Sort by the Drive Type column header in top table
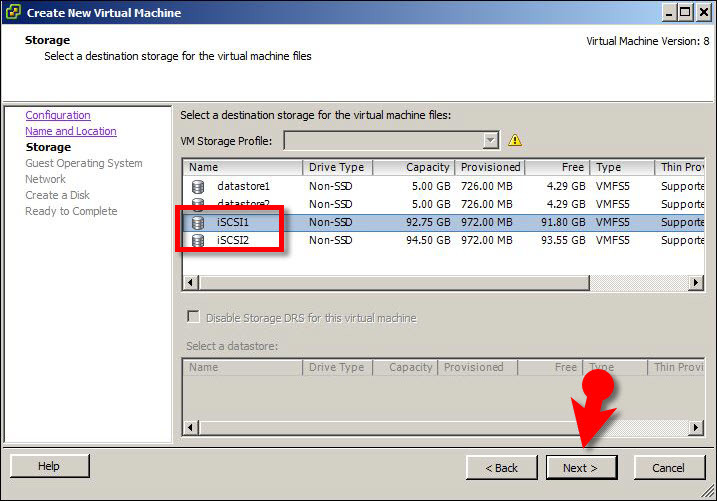 pos(337,167)
